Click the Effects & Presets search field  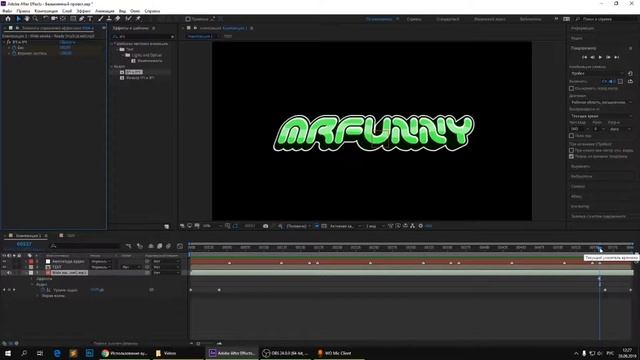click(144, 36)
